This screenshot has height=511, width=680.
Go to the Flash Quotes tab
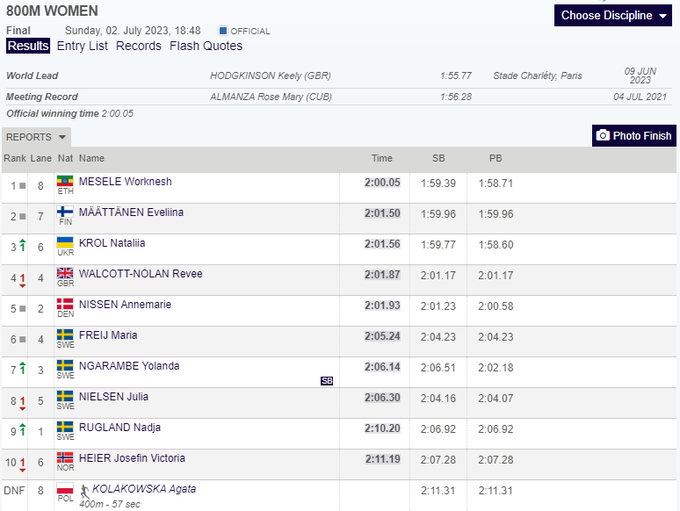click(206, 46)
